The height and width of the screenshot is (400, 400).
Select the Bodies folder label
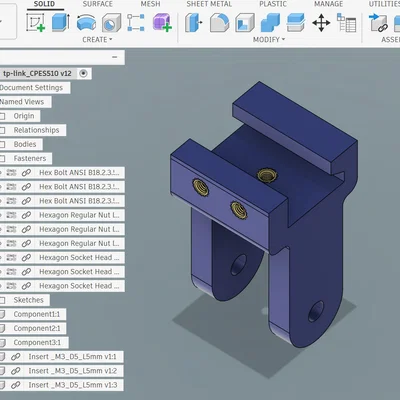25,144
